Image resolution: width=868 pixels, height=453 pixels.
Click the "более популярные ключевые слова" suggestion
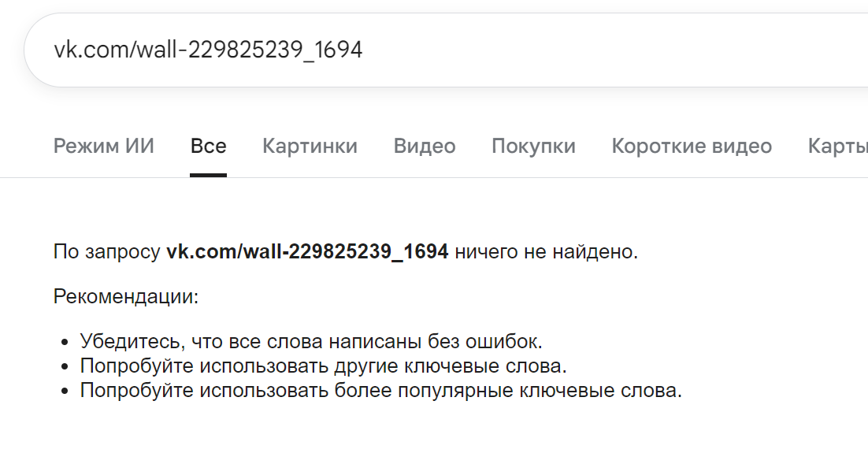380,391
